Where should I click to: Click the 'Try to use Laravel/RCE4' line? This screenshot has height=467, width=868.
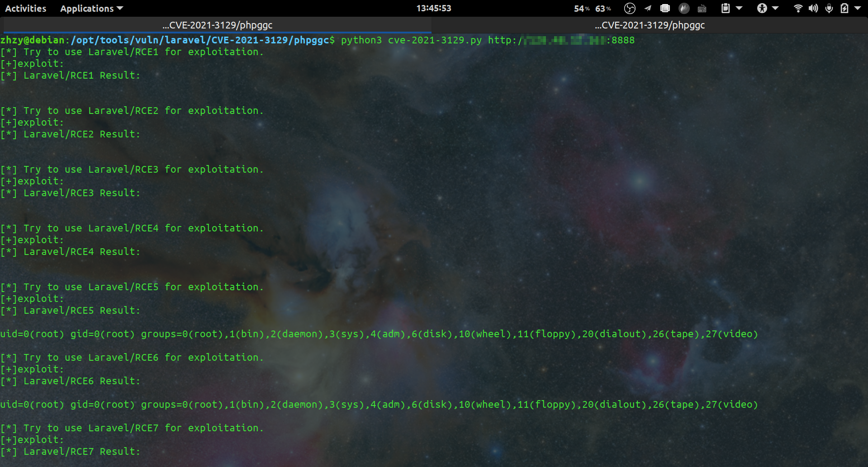tap(132, 228)
